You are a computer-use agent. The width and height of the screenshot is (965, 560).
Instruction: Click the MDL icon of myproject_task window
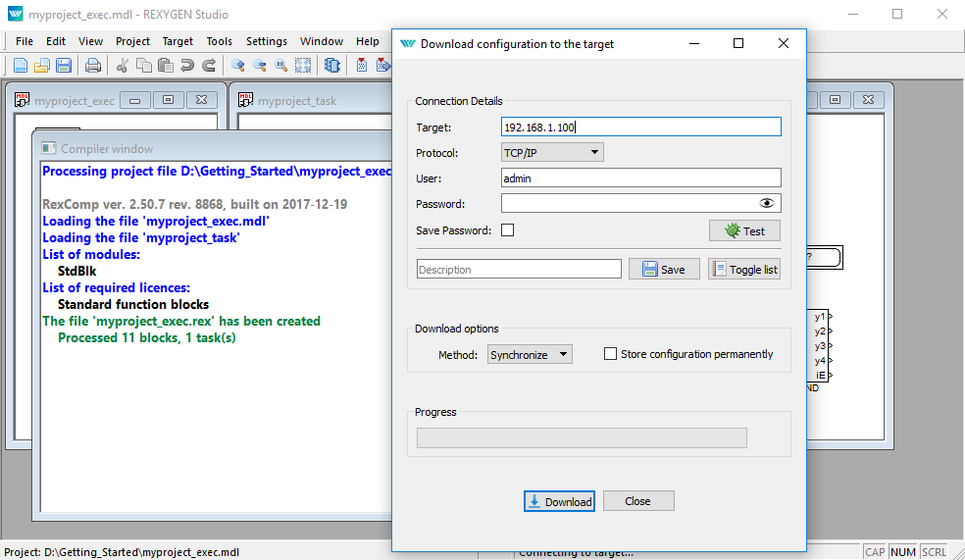point(245,100)
